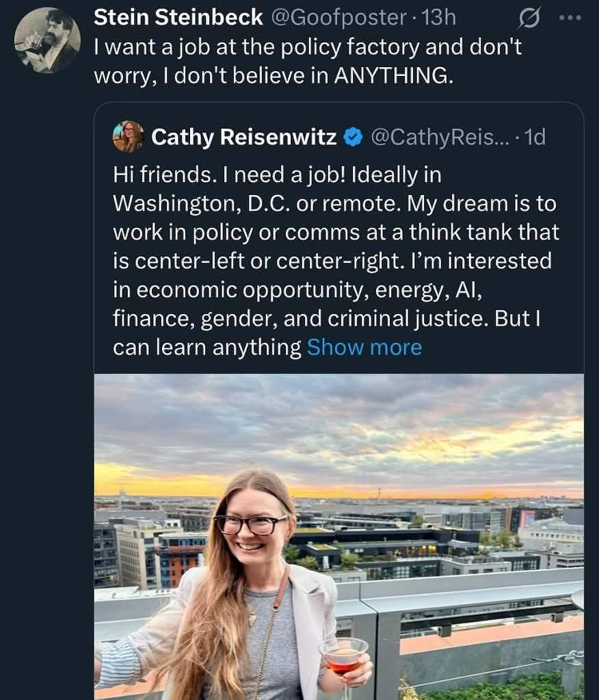Open Stein Steinbeck's profile picture
This screenshot has height=700, width=599.
pos(47,40)
